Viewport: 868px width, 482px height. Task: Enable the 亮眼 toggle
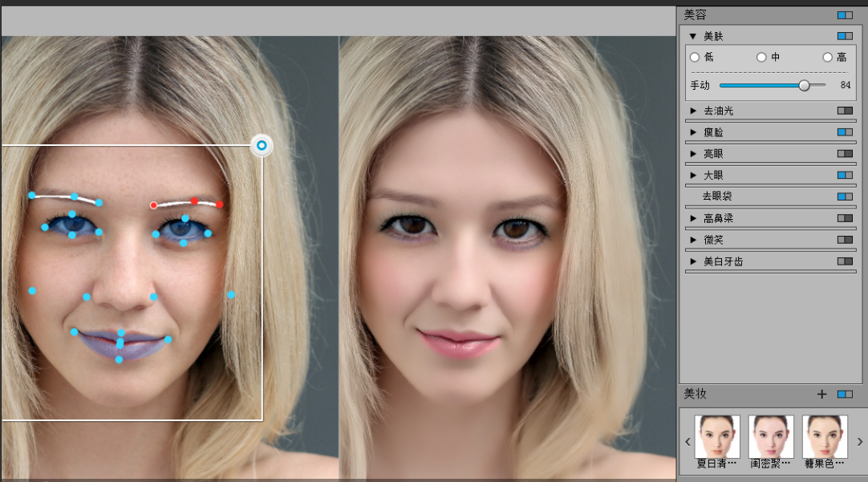(x=845, y=154)
